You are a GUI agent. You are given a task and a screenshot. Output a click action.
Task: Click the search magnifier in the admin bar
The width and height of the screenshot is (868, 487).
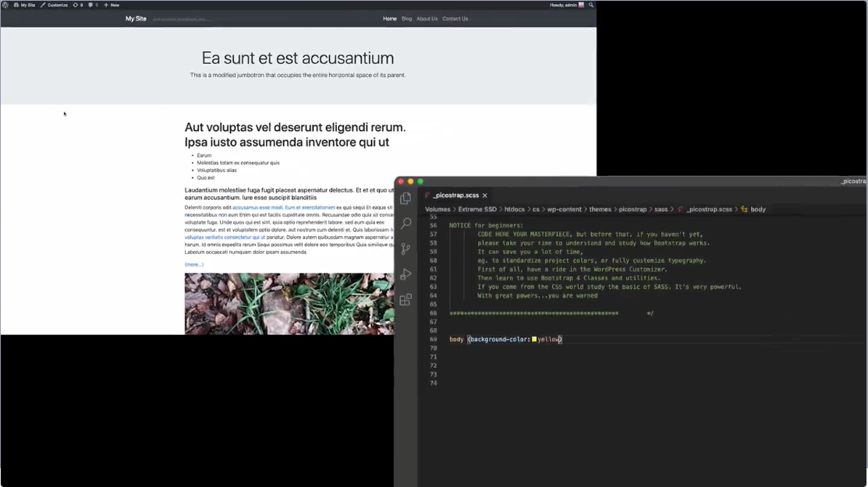click(590, 5)
